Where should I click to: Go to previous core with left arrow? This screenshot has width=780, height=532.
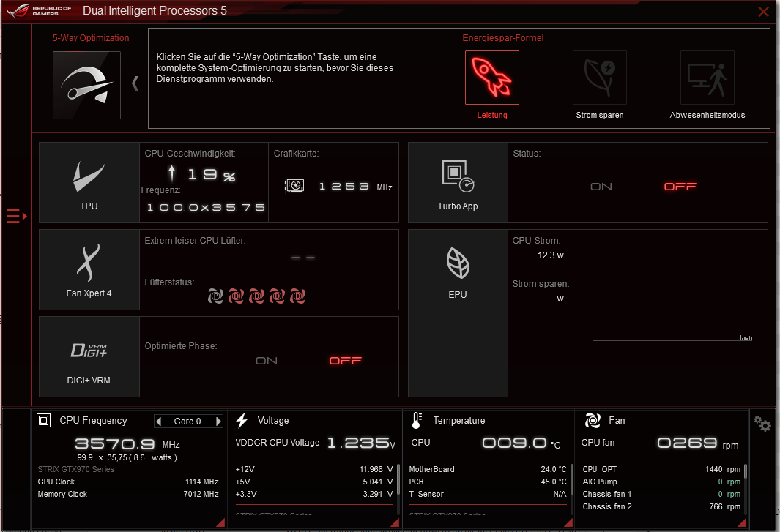coord(159,422)
